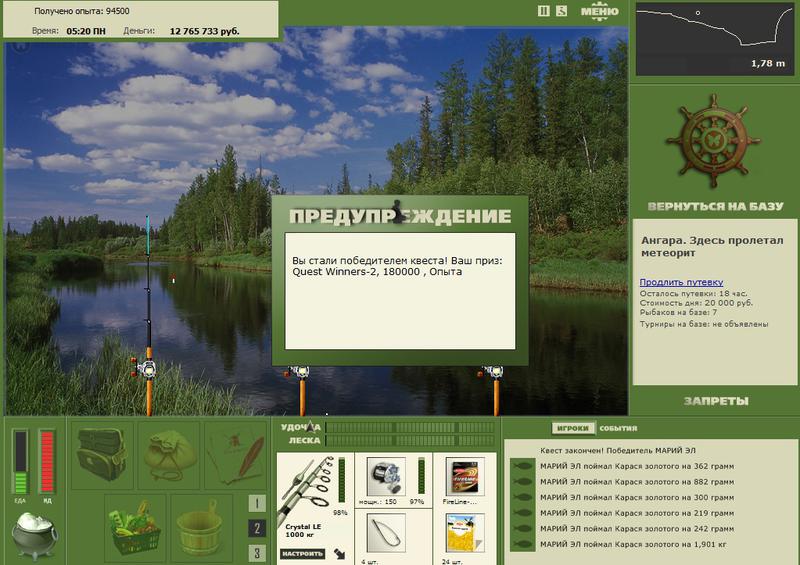The height and width of the screenshot is (565, 800).
Task: Pause the game with the pause icon
Action: (544, 11)
